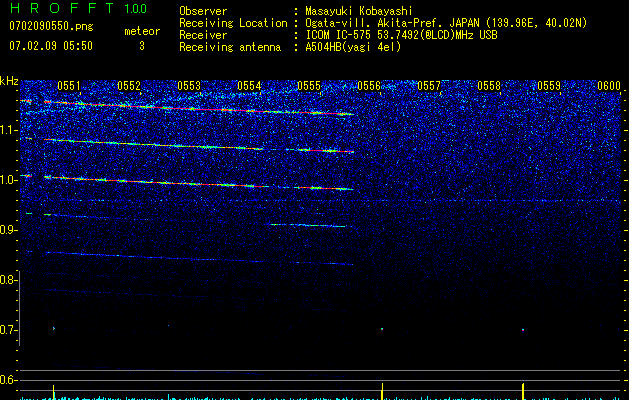The height and width of the screenshot is (400, 629).
Task: Click the 0552 time tick label
Action: click(x=129, y=86)
